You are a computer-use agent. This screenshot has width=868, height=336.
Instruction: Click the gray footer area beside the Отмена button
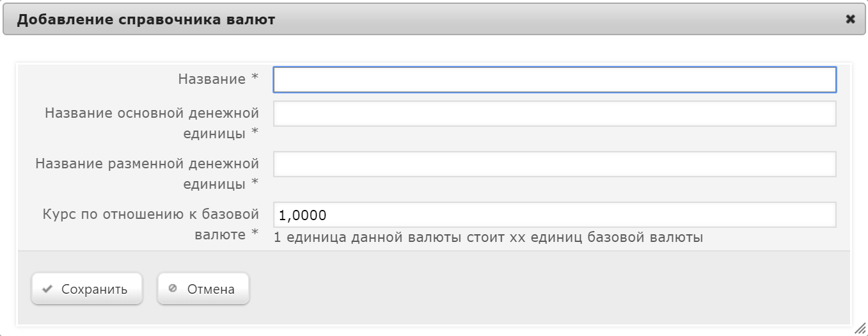tap(544, 289)
